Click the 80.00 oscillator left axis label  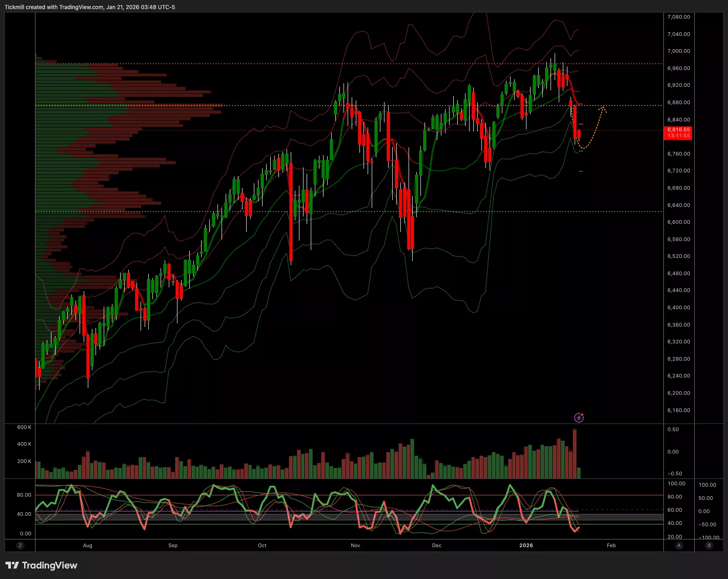(24, 495)
